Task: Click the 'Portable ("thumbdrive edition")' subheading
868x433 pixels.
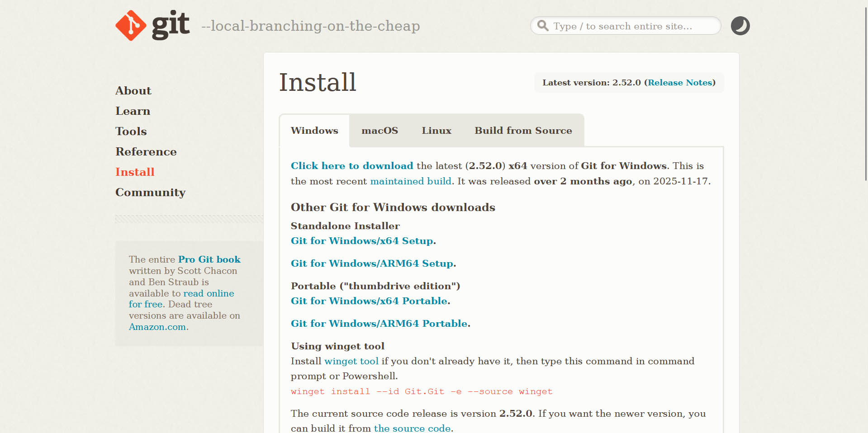Action: tap(375, 286)
